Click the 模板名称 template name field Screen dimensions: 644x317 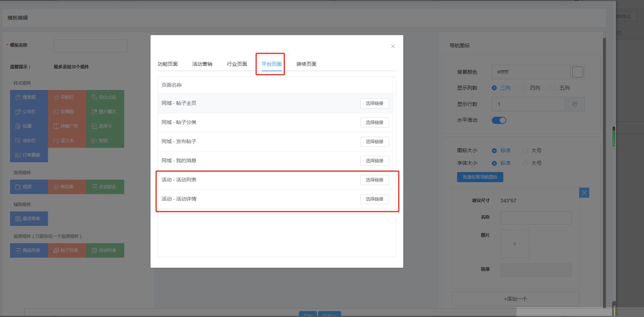[90, 46]
